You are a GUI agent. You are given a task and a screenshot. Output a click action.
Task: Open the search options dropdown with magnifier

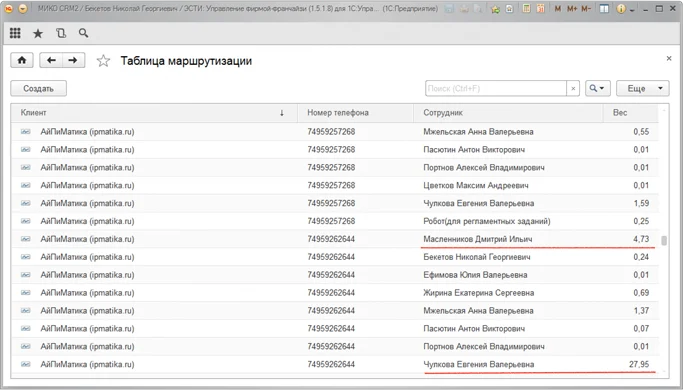(x=598, y=88)
